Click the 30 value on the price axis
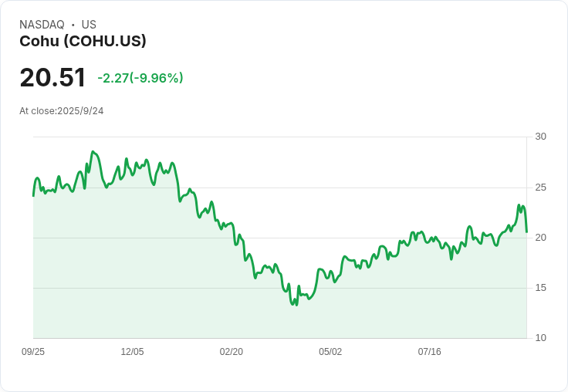568x392 pixels. pyautogui.click(x=541, y=137)
